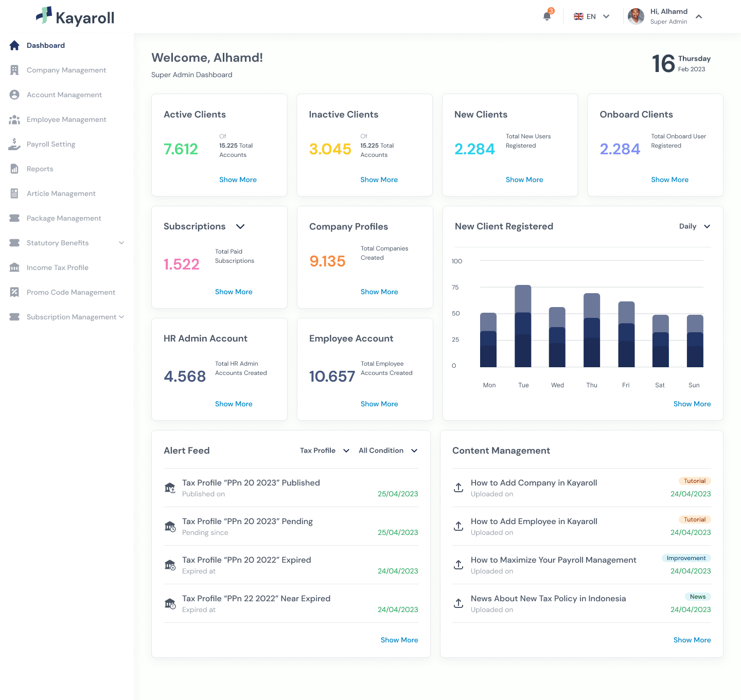Click the Subscription Management icon
Viewport: 741px width, 700px height.
(14, 317)
